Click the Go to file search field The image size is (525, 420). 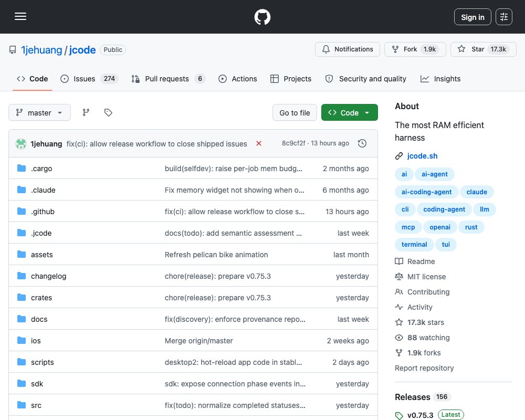(x=295, y=112)
